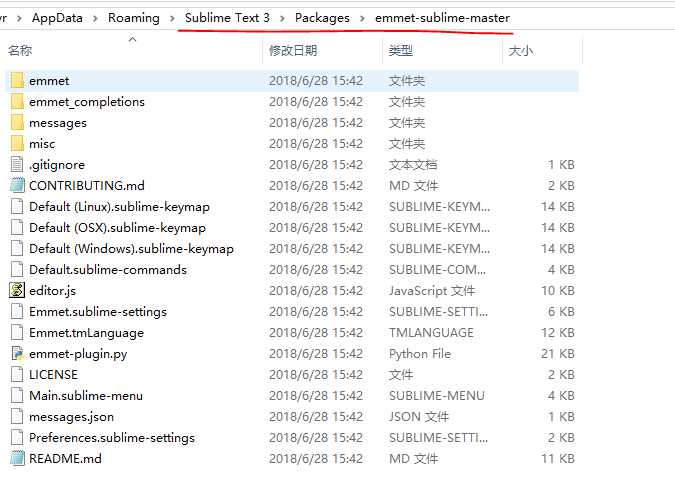Go to Sublime Text 3 breadcrumb
Image resolution: width=675 pixels, height=492 pixels.
[227, 18]
